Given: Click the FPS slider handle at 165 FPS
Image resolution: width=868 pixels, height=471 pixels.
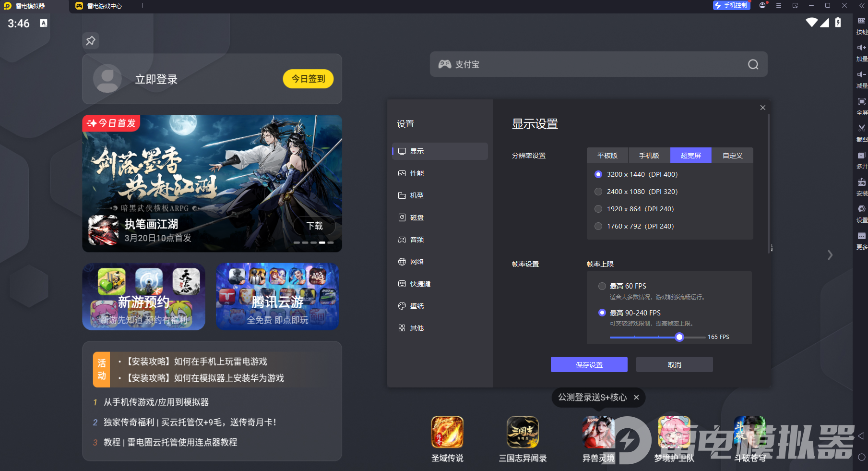Looking at the screenshot, I should (679, 337).
